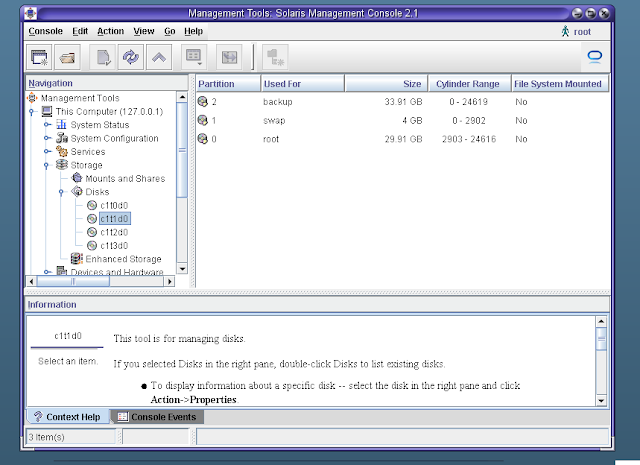Screen dimensions: 640x465
Task: Click the c1t0d0 disk icon
Action: (92, 205)
